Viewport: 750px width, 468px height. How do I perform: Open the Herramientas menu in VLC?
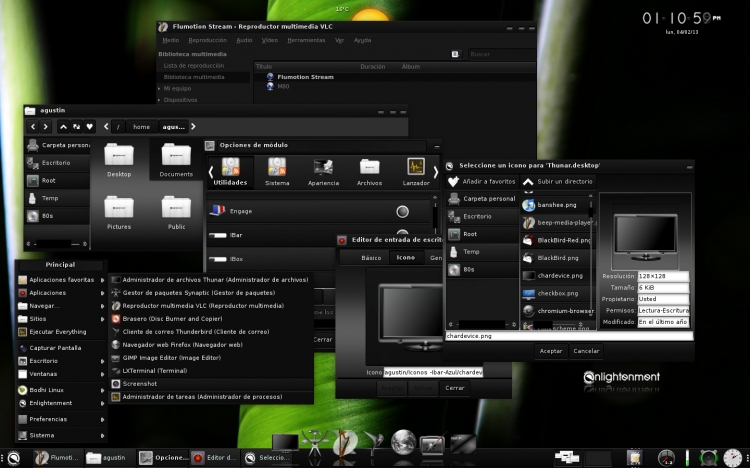[306, 40]
